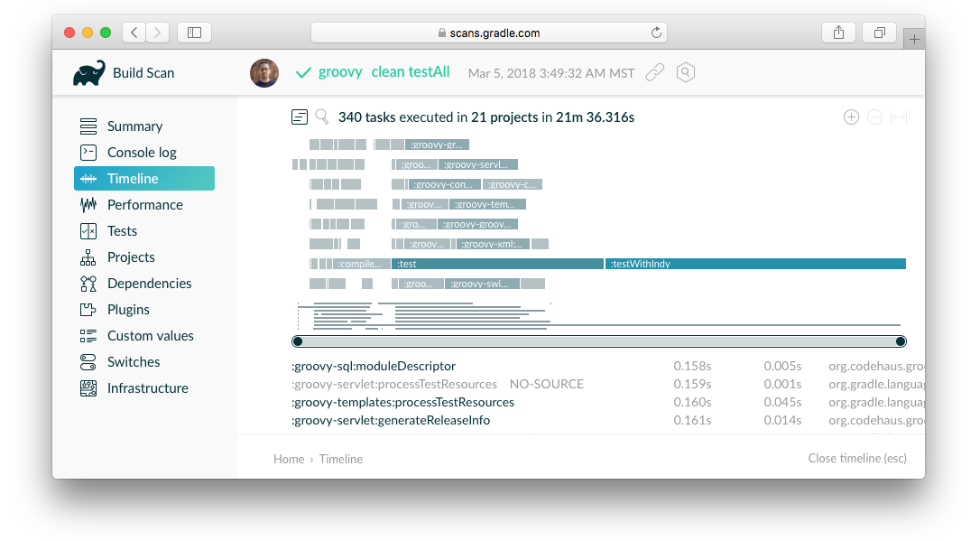Show the Dependencies section
The image size is (980, 541).
tap(149, 284)
